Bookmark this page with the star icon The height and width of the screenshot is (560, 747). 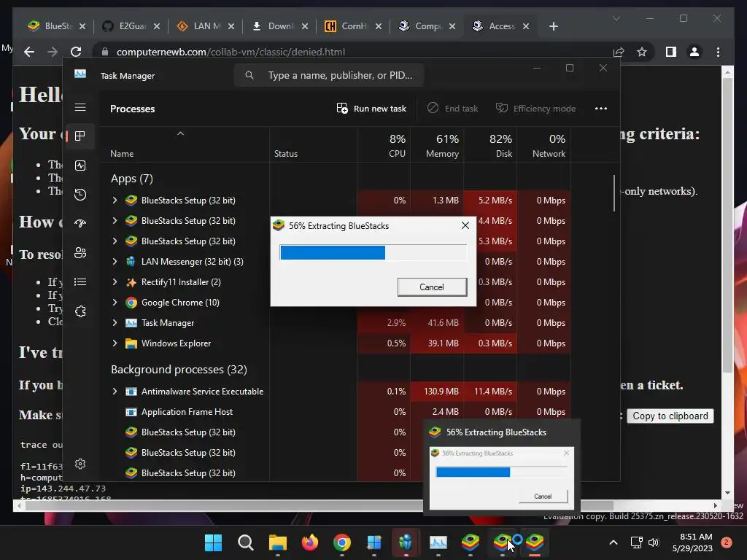(x=642, y=52)
